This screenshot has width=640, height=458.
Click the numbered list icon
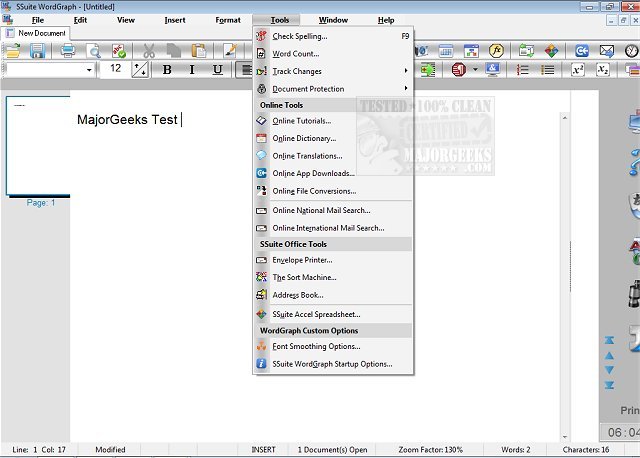tap(522, 70)
